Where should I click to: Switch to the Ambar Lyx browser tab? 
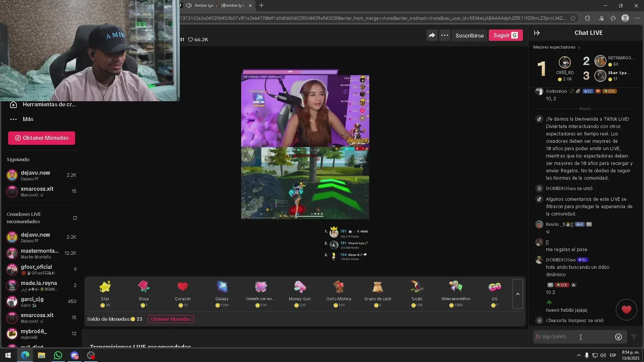pos(216,6)
